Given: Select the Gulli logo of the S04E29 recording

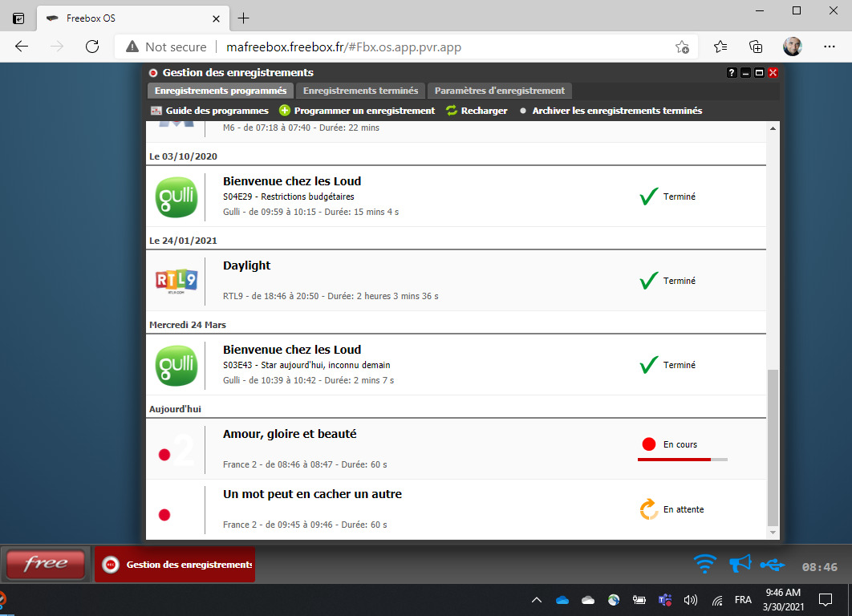Looking at the screenshot, I should pyautogui.click(x=176, y=197).
